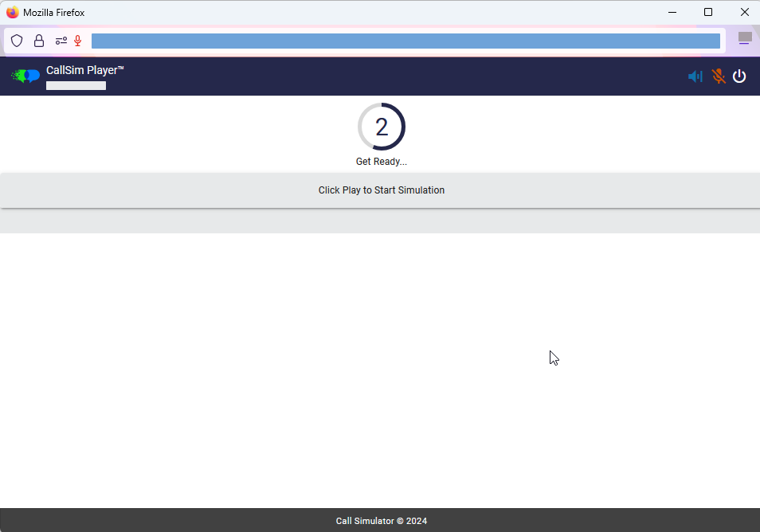Click the circular countdown timer

pyautogui.click(x=382, y=127)
